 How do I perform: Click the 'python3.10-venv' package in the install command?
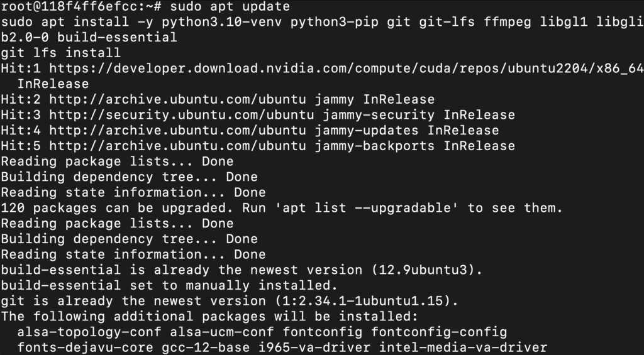pyautogui.click(x=222, y=22)
